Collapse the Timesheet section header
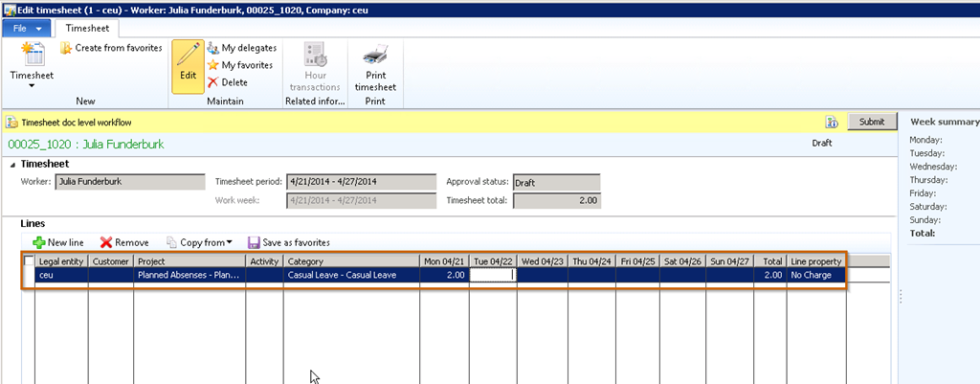 12,164
